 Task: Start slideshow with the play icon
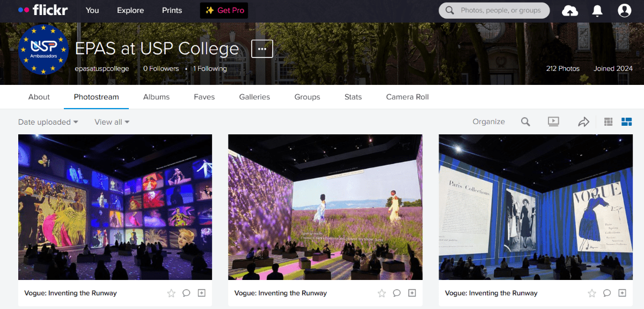(x=553, y=122)
